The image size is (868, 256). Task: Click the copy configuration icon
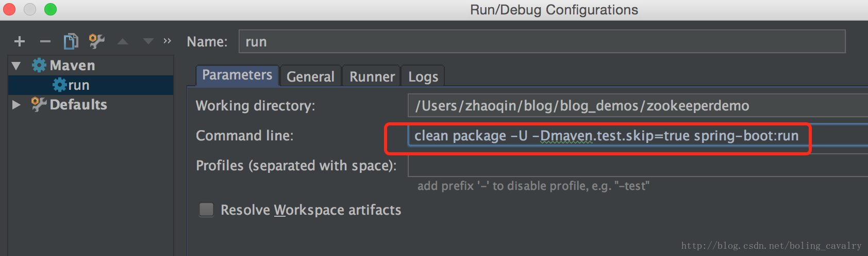click(x=71, y=41)
